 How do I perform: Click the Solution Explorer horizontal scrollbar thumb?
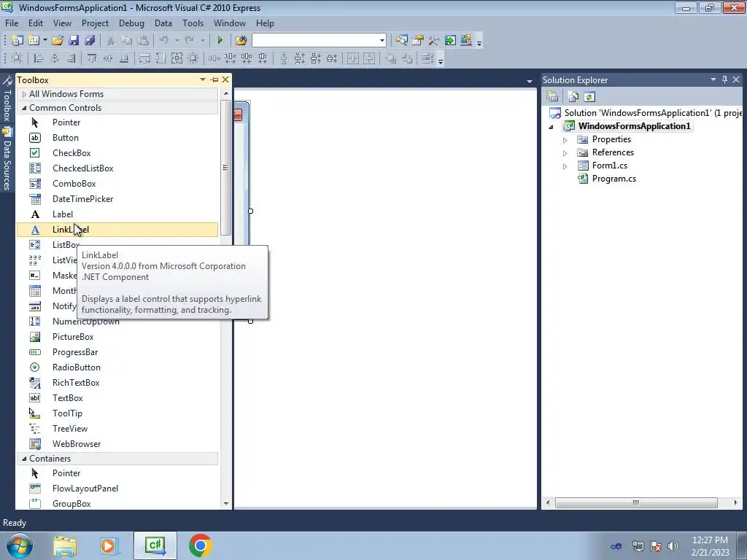pyautogui.click(x=636, y=502)
